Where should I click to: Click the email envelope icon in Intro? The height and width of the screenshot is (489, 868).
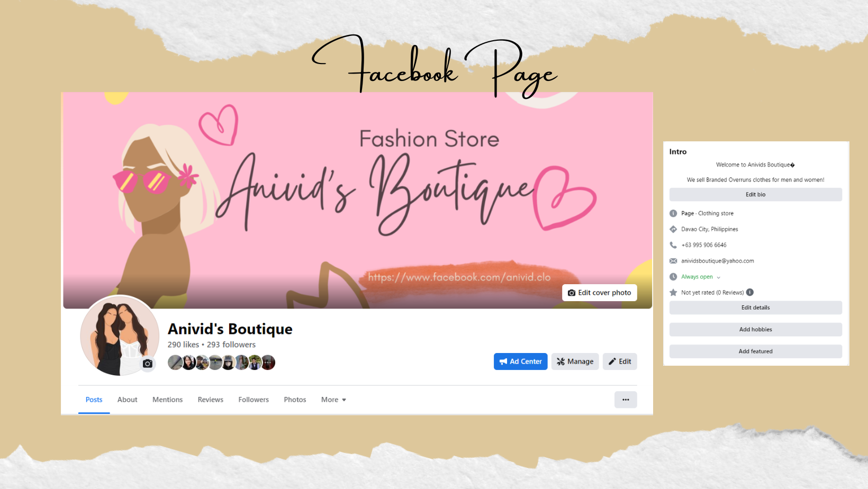tap(673, 261)
